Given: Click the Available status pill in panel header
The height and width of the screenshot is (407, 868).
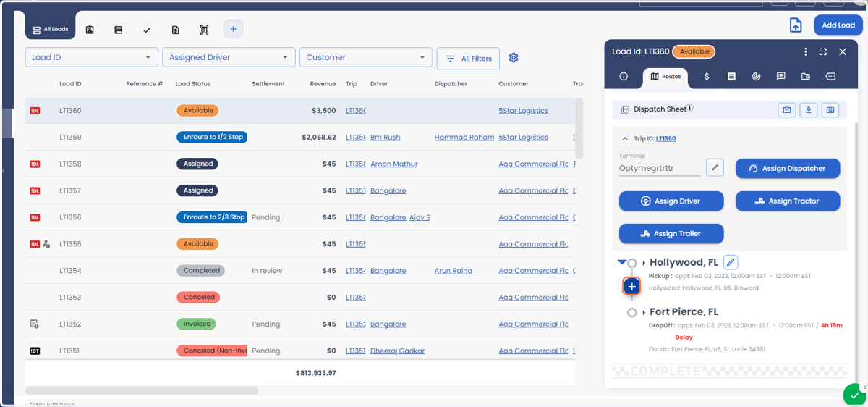Looking at the screenshot, I should tap(694, 51).
